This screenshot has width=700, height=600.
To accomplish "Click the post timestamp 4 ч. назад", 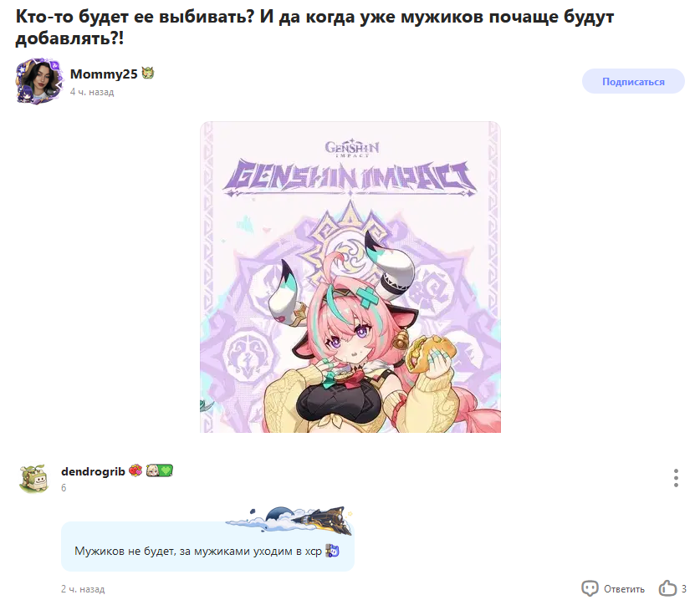I will point(92,92).
